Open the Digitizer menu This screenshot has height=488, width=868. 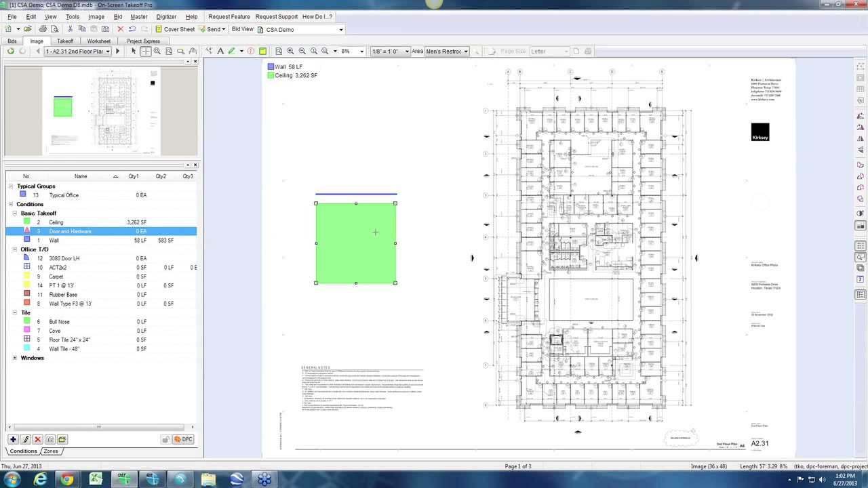click(x=166, y=16)
